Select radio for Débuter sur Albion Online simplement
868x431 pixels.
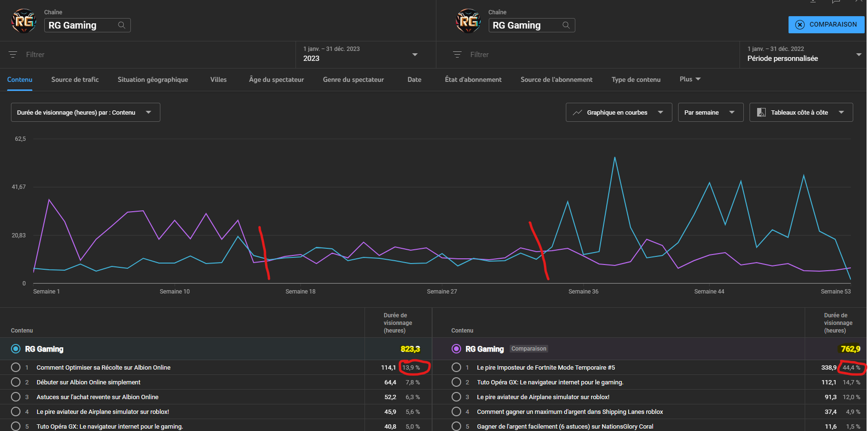(16, 382)
